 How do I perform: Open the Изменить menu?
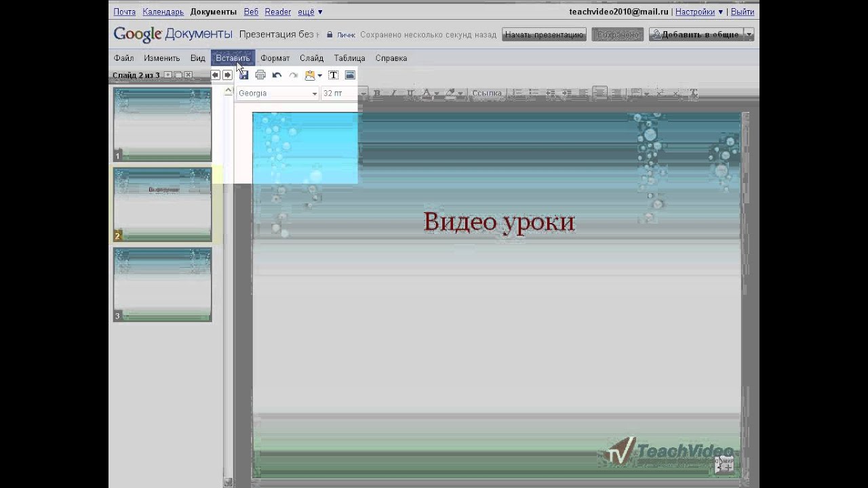[x=161, y=58]
